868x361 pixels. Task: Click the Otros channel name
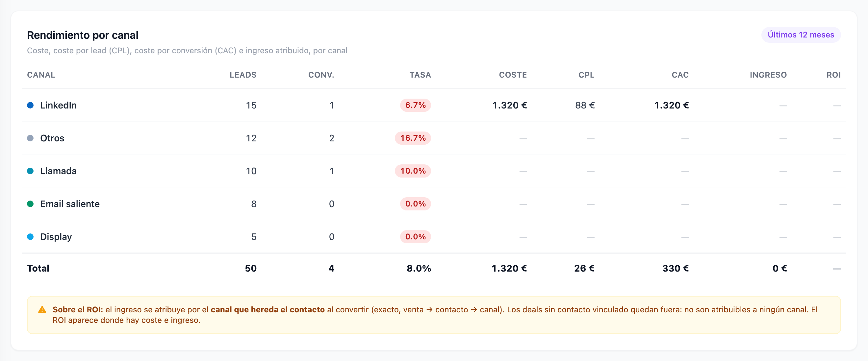coord(52,138)
